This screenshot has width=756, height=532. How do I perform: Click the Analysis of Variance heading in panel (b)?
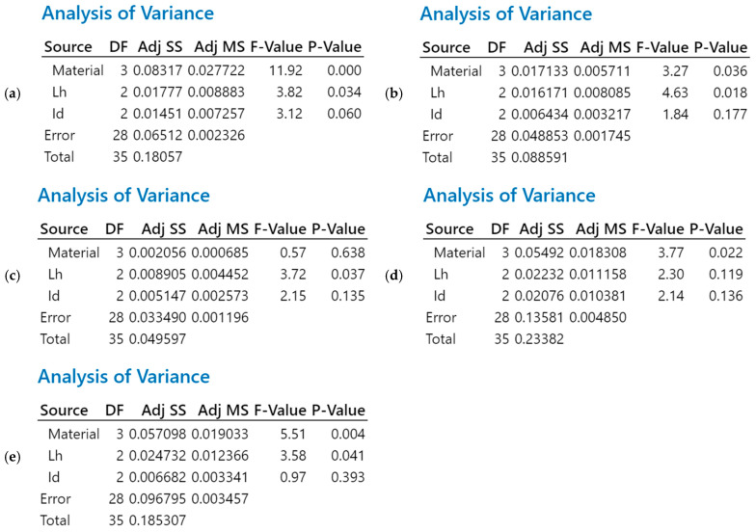coord(505,13)
